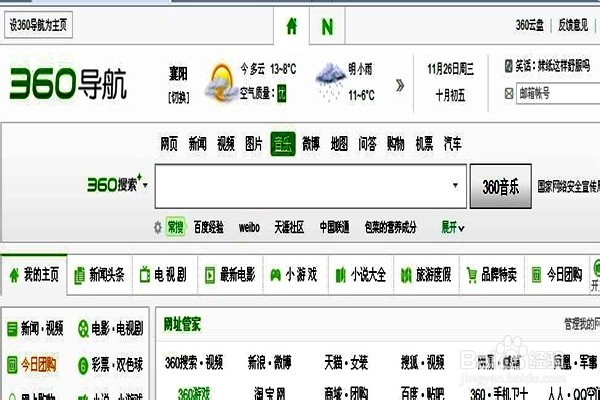Show more weather with double arrow

400,85
